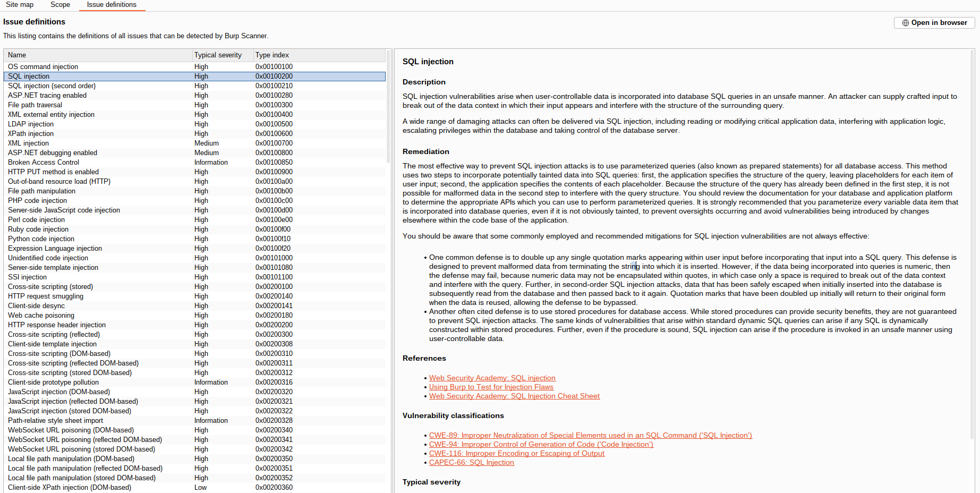This screenshot has width=980, height=493.
Task: Sort by Type index column header
Action: coord(319,55)
